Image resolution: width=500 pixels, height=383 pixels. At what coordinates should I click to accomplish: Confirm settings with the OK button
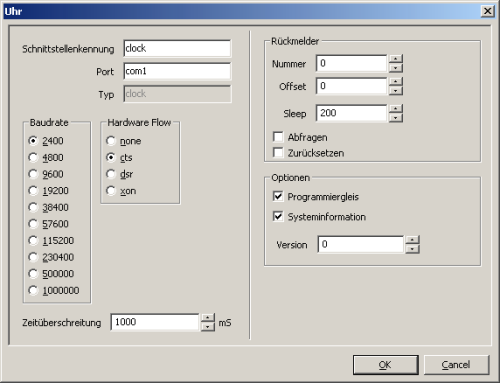pyautogui.click(x=386, y=365)
